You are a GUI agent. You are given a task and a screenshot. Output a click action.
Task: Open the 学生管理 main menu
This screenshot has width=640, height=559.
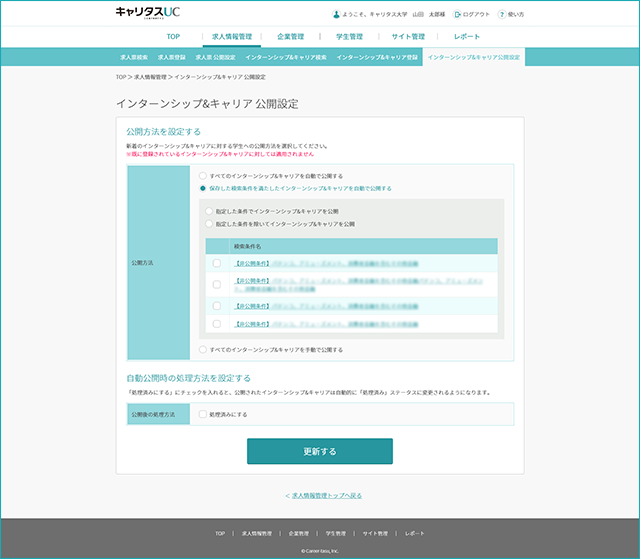(x=349, y=36)
